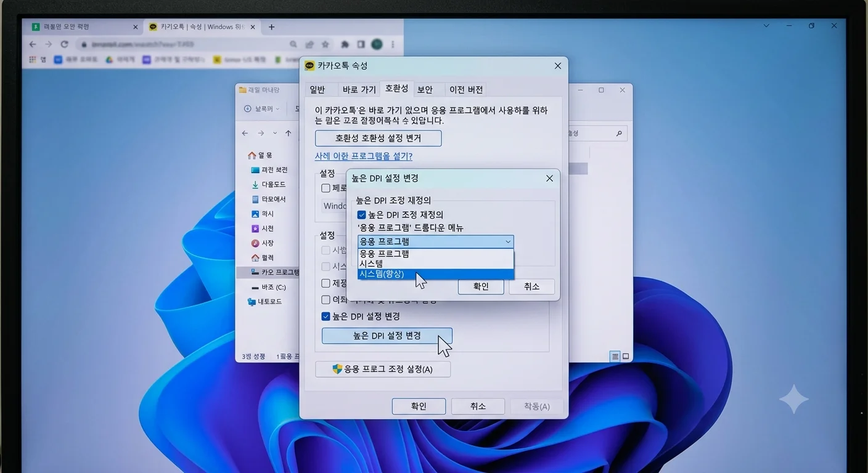Expand Explorer recent locations chevron

click(274, 133)
